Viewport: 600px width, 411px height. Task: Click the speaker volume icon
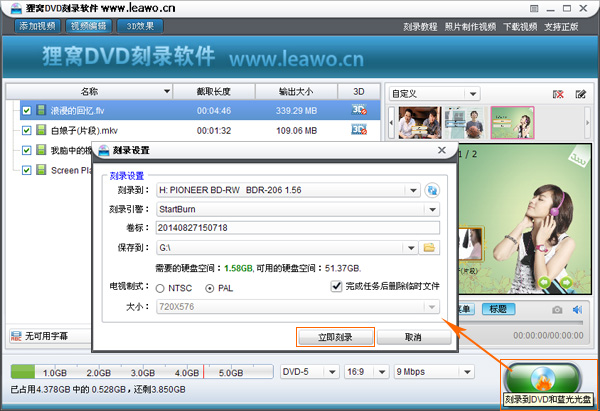click(577, 310)
